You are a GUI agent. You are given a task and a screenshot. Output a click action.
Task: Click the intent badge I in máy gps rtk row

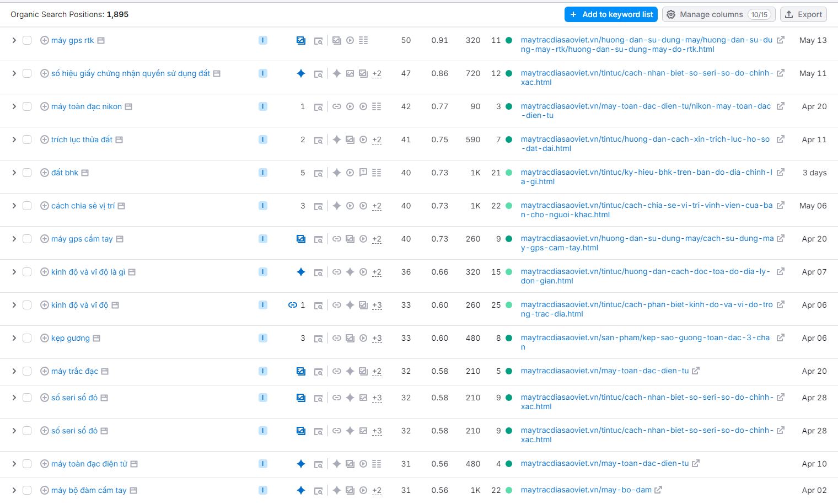(x=263, y=40)
